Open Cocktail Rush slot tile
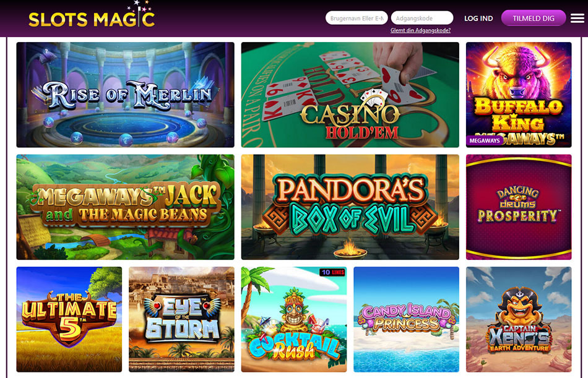The width and height of the screenshot is (588, 378). coord(293,319)
